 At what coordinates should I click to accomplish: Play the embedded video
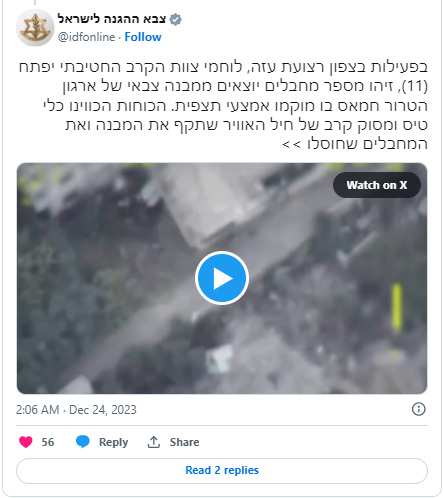point(222,278)
